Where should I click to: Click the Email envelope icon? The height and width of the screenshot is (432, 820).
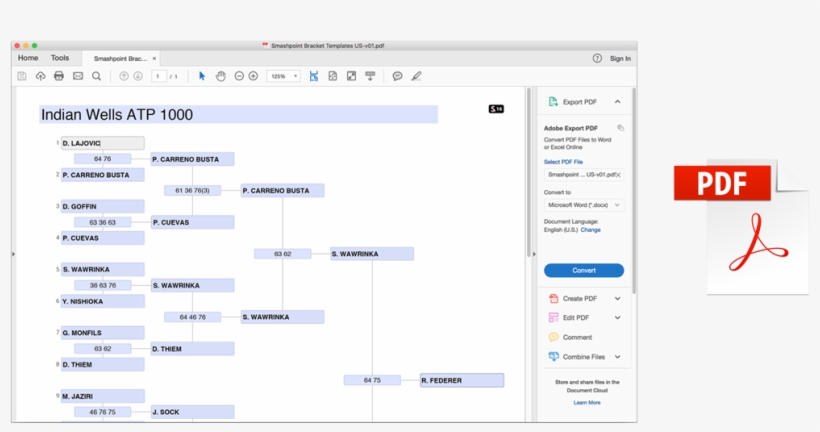(78, 76)
